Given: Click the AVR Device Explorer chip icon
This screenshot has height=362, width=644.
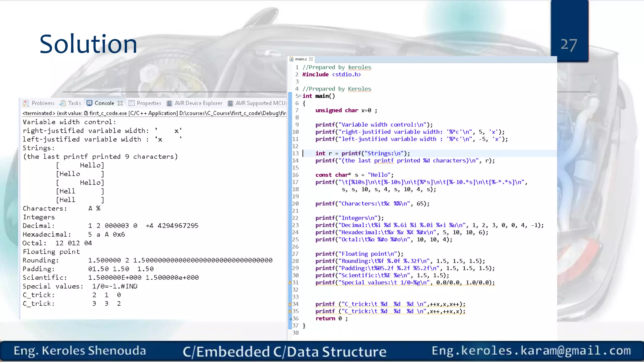Looking at the screenshot, I should [x=169, y=103].
